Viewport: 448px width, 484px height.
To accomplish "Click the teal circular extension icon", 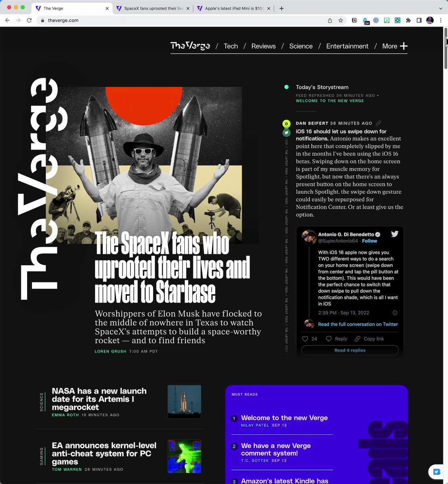I will [398, 20].
